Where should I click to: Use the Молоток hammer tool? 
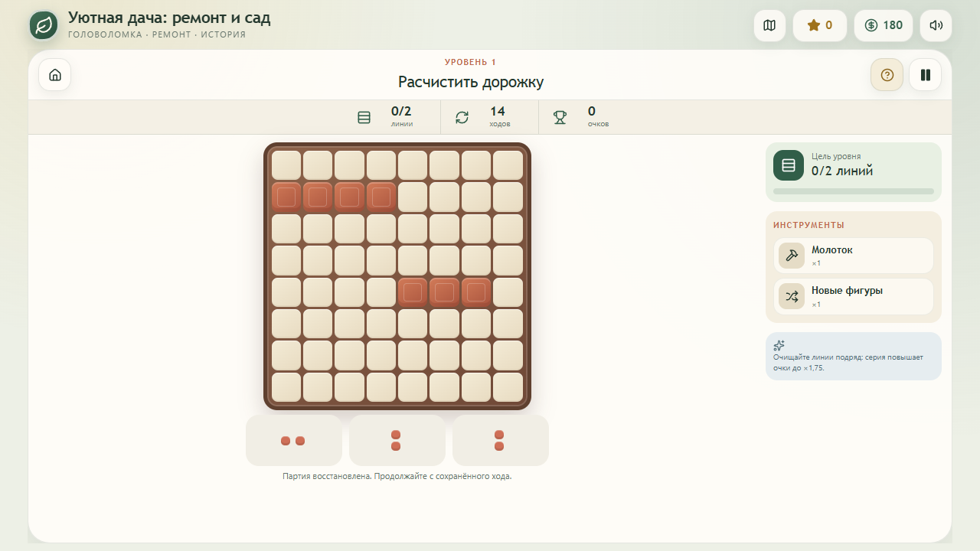(854, 256)
